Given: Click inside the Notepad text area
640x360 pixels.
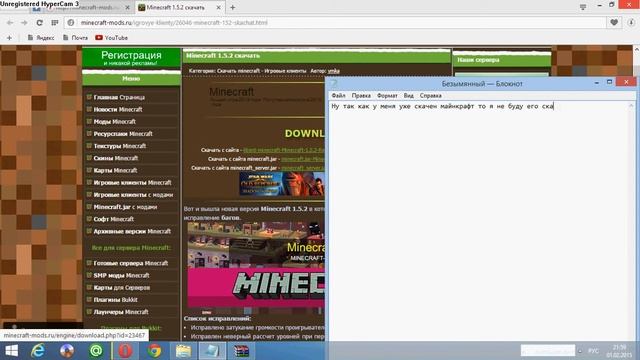Looking at the screenshot, I should [478, 220].
